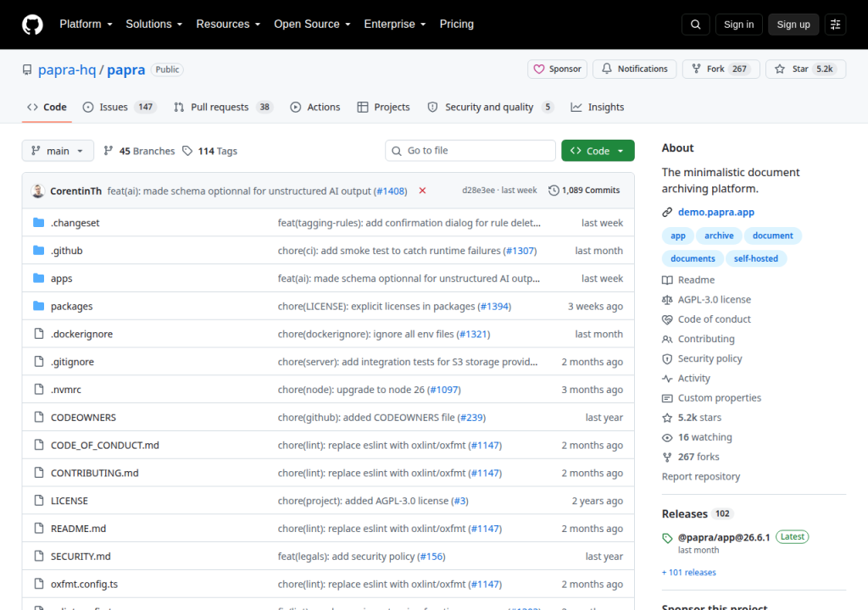Open the CODE_OF_CONDUCT.md file

click(104, 445)
